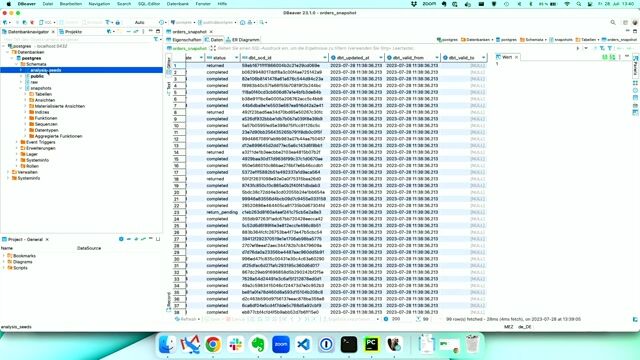The height and width of the screenshot is (360, 640).
Task: Select the Funktionen folder
Action: [x=46, y=118]
